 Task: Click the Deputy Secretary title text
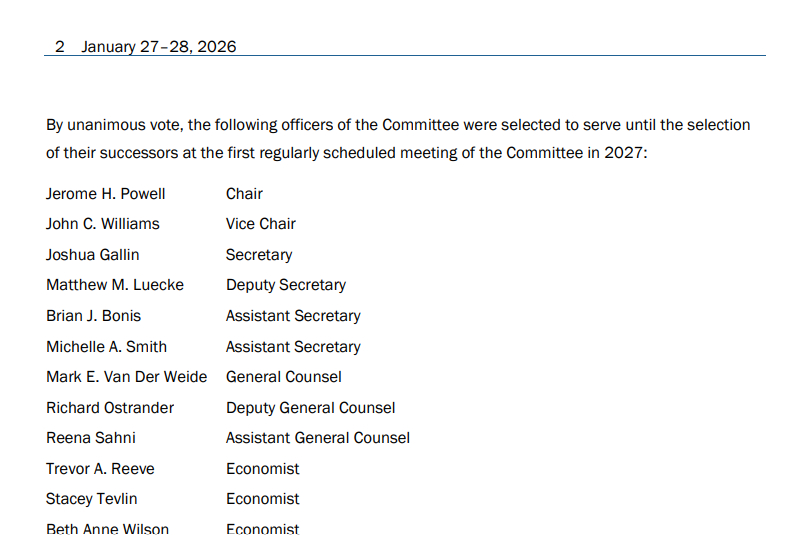[285, 285]
